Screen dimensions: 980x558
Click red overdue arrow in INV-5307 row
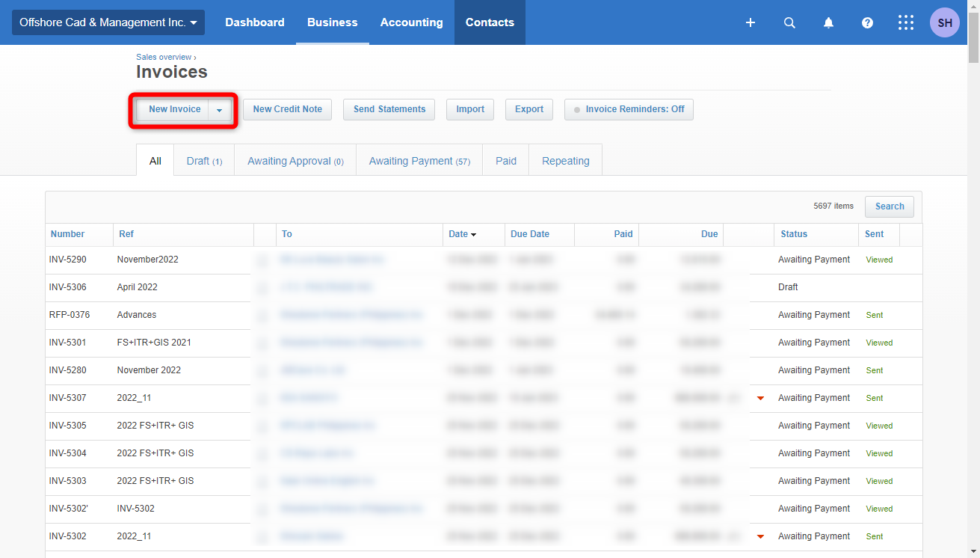coord(760,398)
